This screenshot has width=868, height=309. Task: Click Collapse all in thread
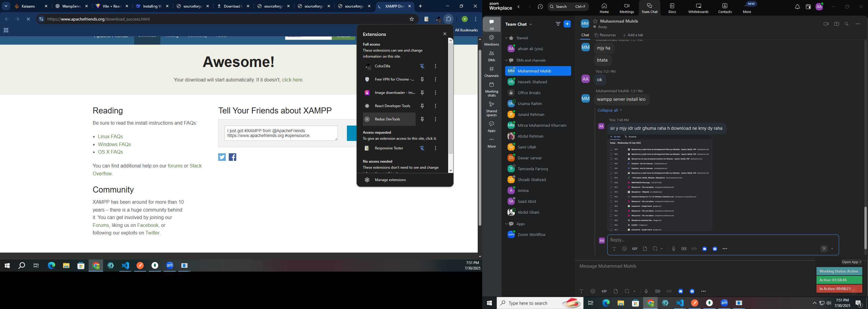609,110
